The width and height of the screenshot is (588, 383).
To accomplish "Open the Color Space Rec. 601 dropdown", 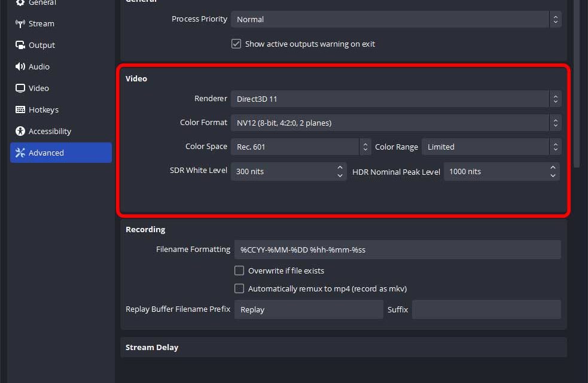I will (x=300, y=147).
